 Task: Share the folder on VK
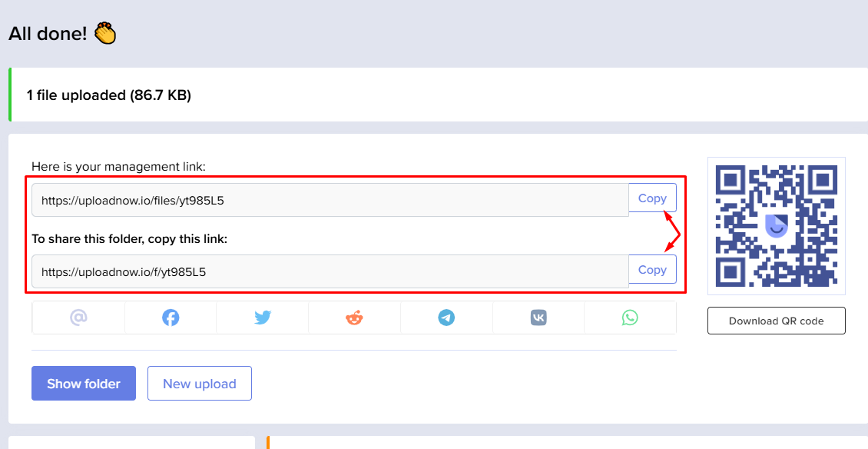538,317
